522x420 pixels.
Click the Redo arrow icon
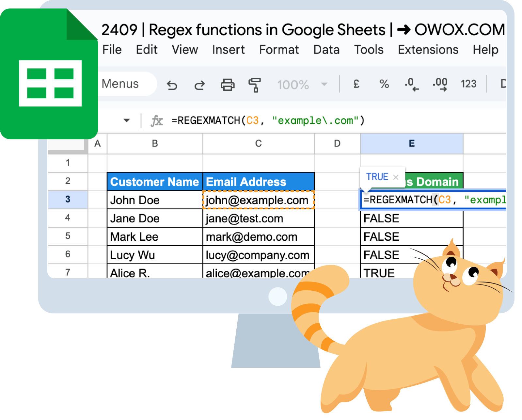199,85
